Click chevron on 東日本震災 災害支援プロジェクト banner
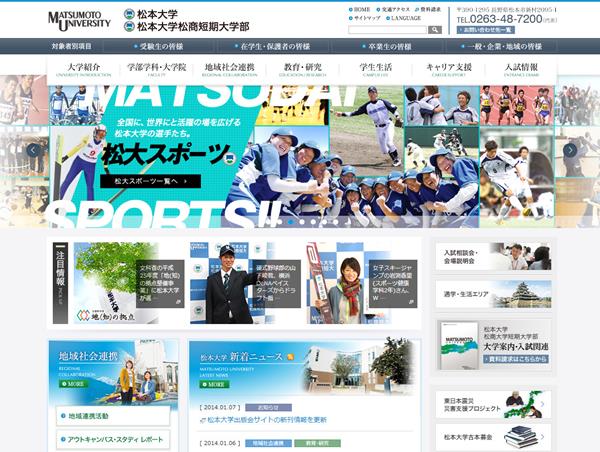600x452 pixels. [x=542, y=404]
